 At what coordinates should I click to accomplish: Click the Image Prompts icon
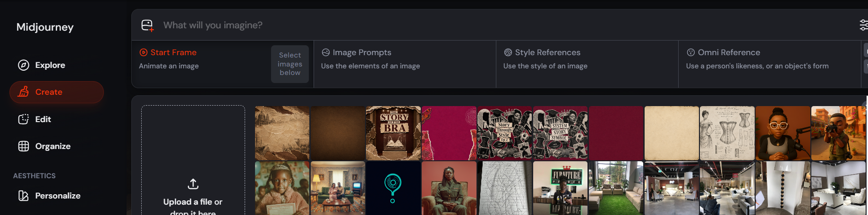(x=326, y=52)
